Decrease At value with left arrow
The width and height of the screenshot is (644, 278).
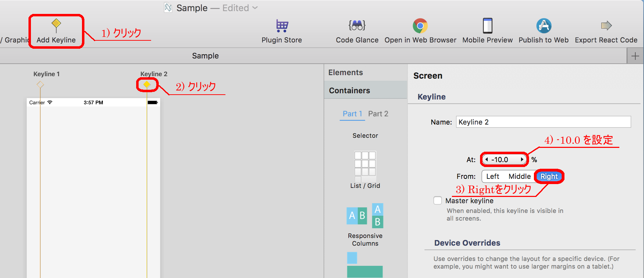point(487,160)
